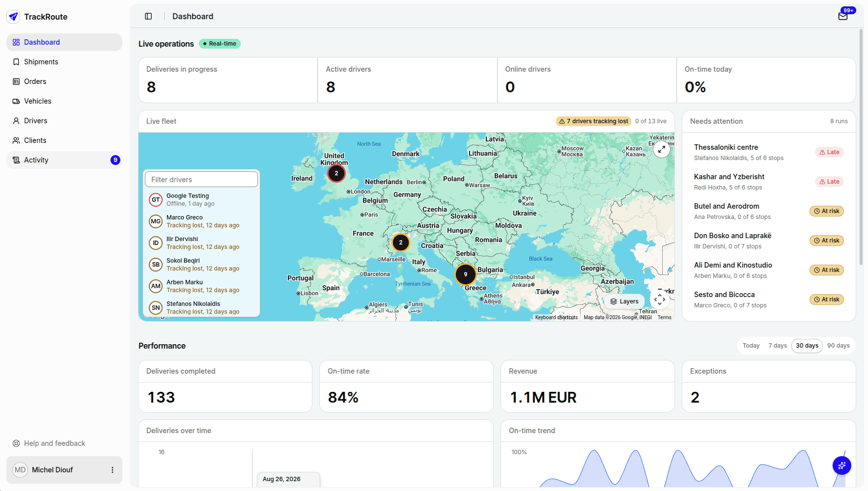Screen dimensions: 868x491
Task: Open Activity with 9 notifications
Action: (x=64, y=160)
